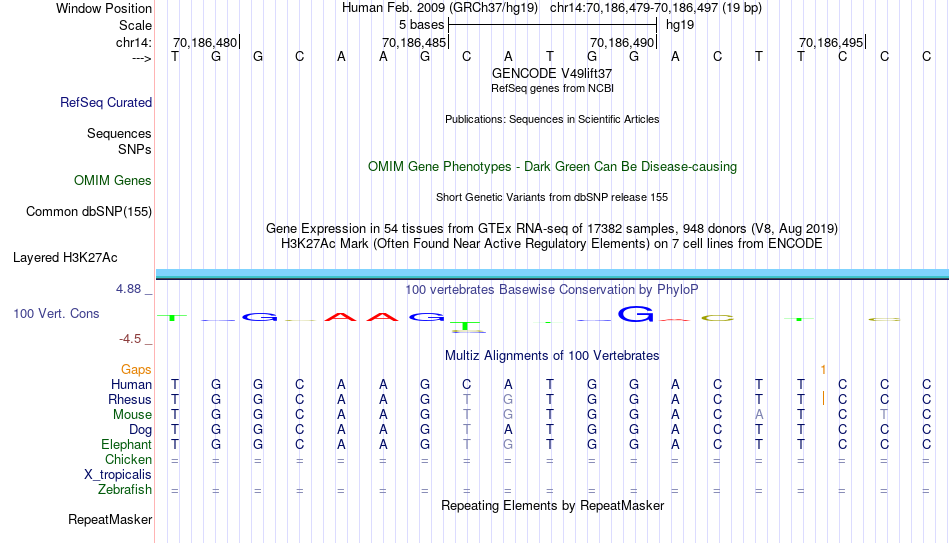Image resolution: width=950 pixels, height=543 pixels.
Task: Click the Window Position label
Action: [104, 8]
